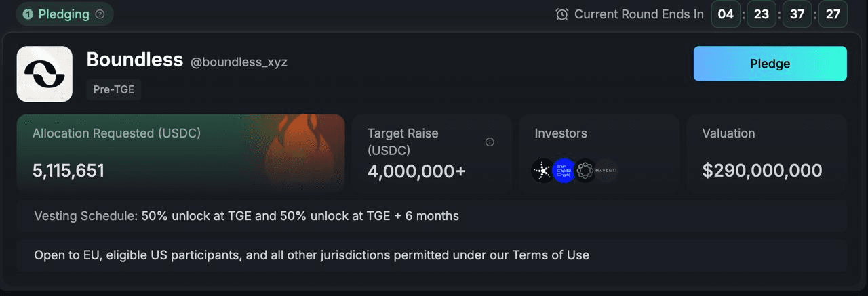Click the Boundless logo image
The width and height of the screenshot is (868, 296).
(45, 74)
